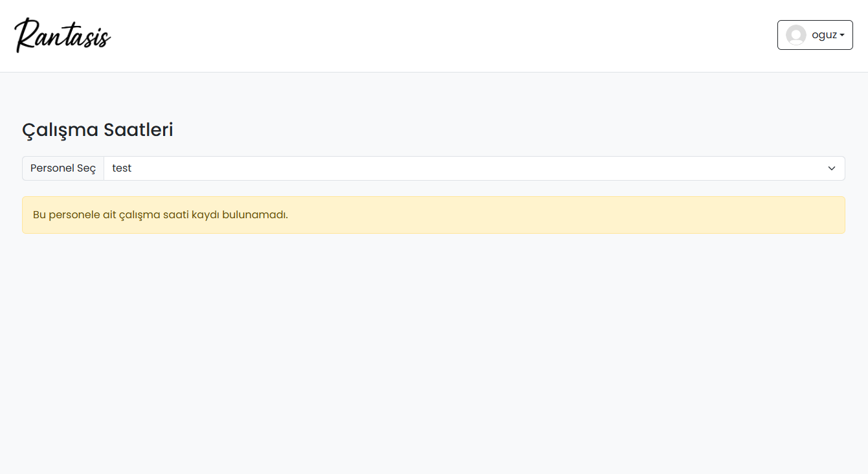Click the yellow warning alert box
868x474 pixels.
click(x=433, y=215)
